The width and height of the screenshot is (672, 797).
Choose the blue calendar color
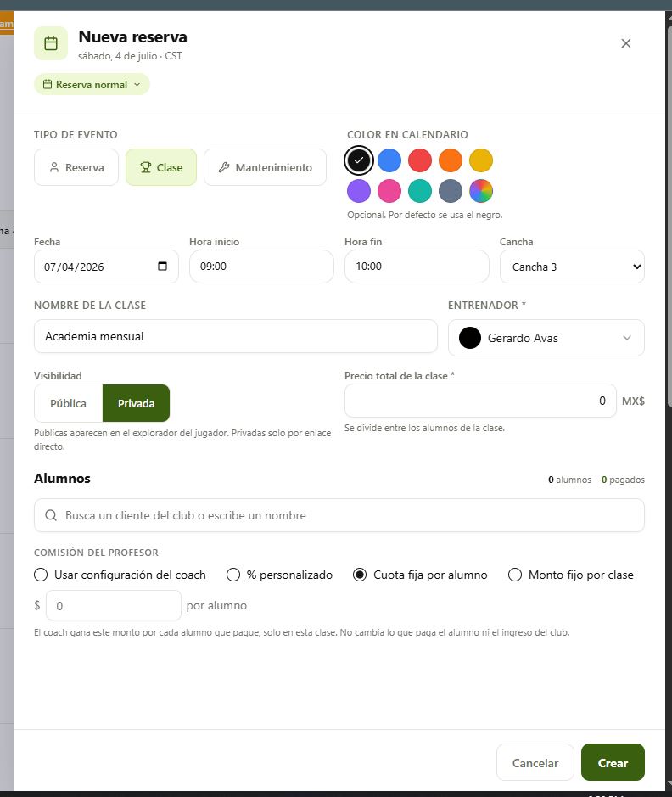[389, 160]
